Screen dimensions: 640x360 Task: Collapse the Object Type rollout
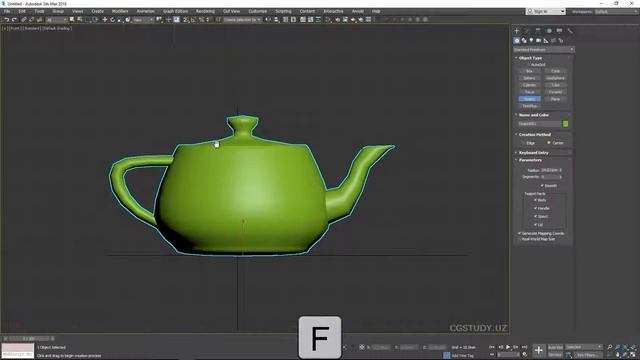[x=530, y=58]
